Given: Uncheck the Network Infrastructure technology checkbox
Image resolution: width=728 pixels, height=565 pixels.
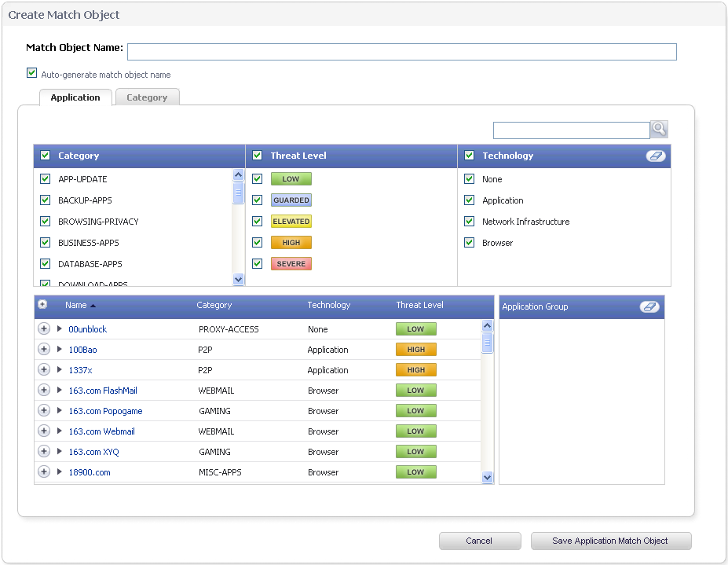Looking at the screenshot, I should coord(470,222).
